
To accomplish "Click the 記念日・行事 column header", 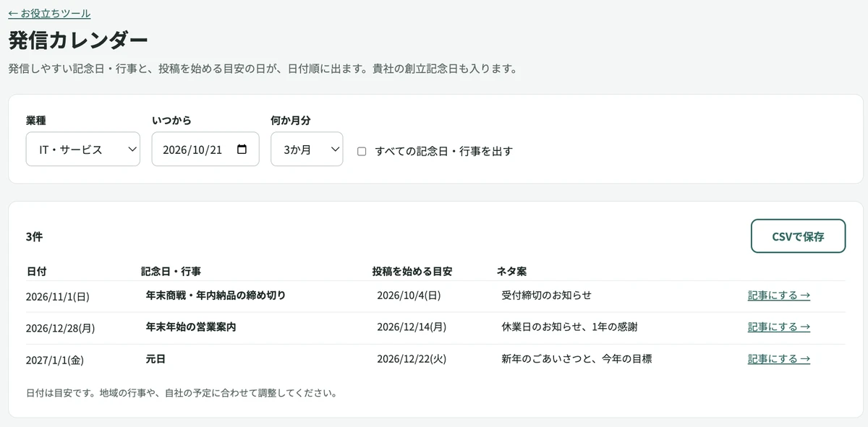I will click(x=171, y=272).
